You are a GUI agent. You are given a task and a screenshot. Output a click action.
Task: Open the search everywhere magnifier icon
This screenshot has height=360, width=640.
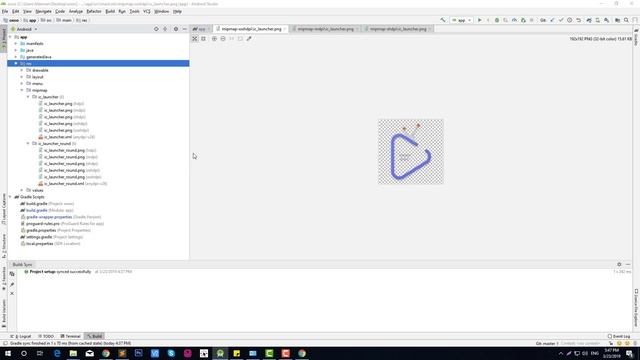626,20
